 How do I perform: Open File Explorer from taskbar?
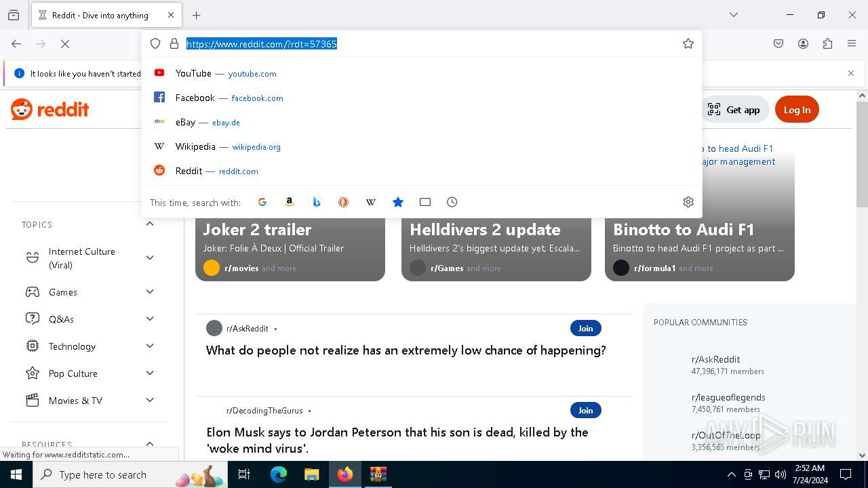pos(311,474)
